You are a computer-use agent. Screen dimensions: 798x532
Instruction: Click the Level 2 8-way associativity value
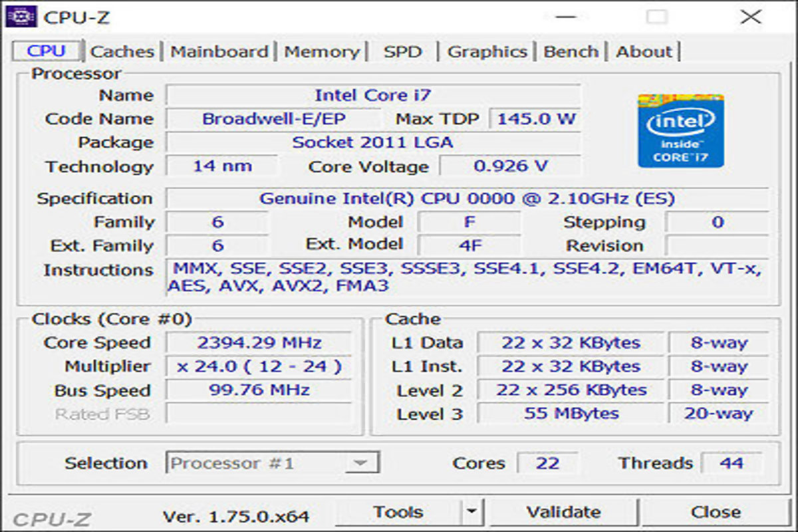718,390
